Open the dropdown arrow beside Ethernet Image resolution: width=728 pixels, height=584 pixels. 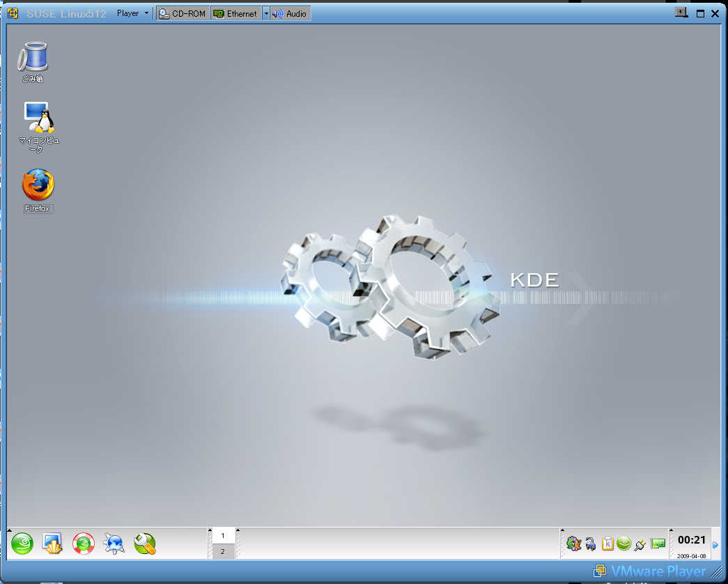click(x=266, y=13)
